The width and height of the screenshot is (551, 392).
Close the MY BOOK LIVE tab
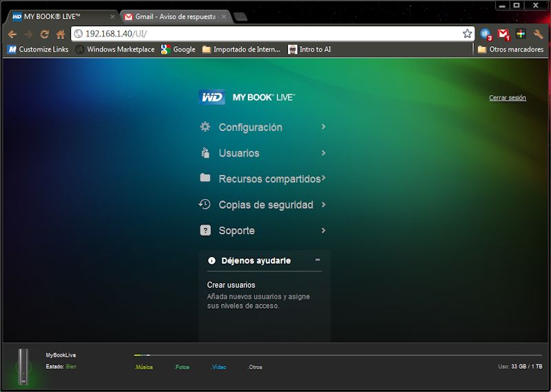112,17
